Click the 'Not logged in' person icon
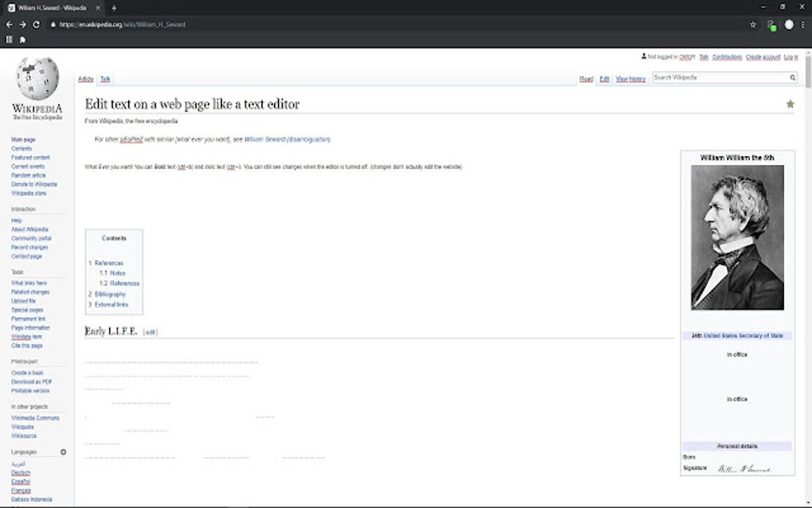The height and width of the screenshot is (508, 812). click(645, 57)
